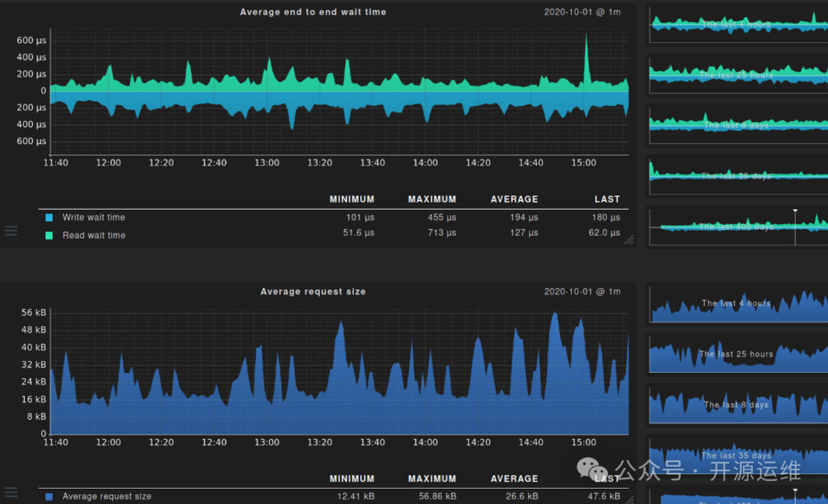Select request size 'The last 25 hours' thumbnail
Image resolution: width=828 pixels, height=504 pixels.
click(738, 354)
